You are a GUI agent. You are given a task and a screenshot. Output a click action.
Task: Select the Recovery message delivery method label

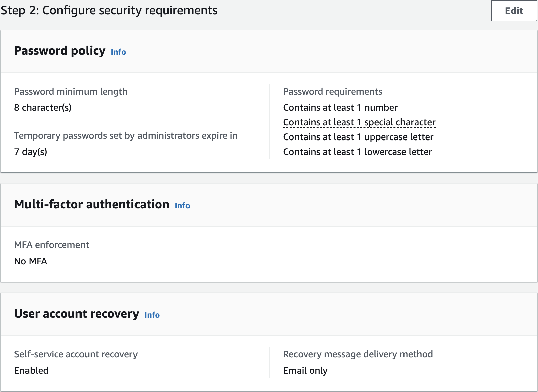pos(358,354)
